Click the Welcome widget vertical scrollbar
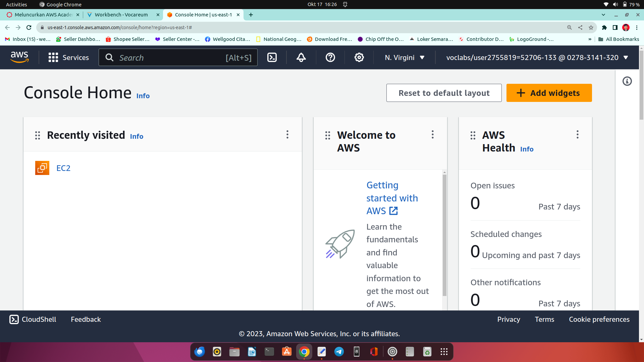Image resolution: width=644 pixels, height=362 pixels. (x=444, y=235)
